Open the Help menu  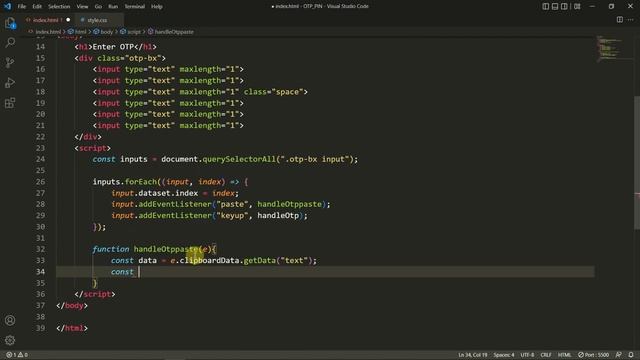click(x=157, y=7)
